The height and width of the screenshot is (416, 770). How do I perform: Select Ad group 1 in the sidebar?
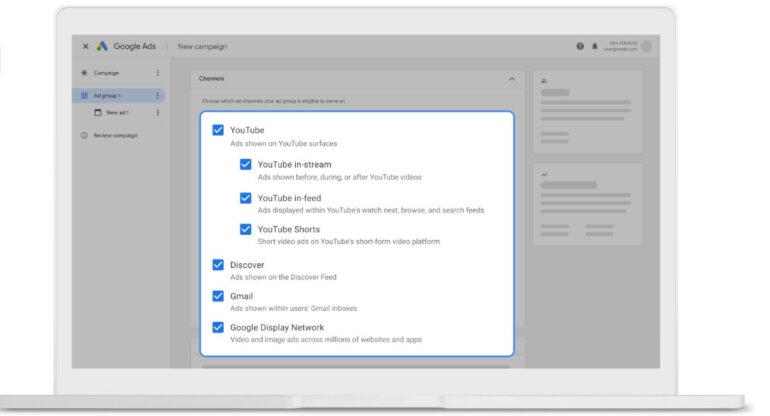pyautogui.click(x=107, y=95)
